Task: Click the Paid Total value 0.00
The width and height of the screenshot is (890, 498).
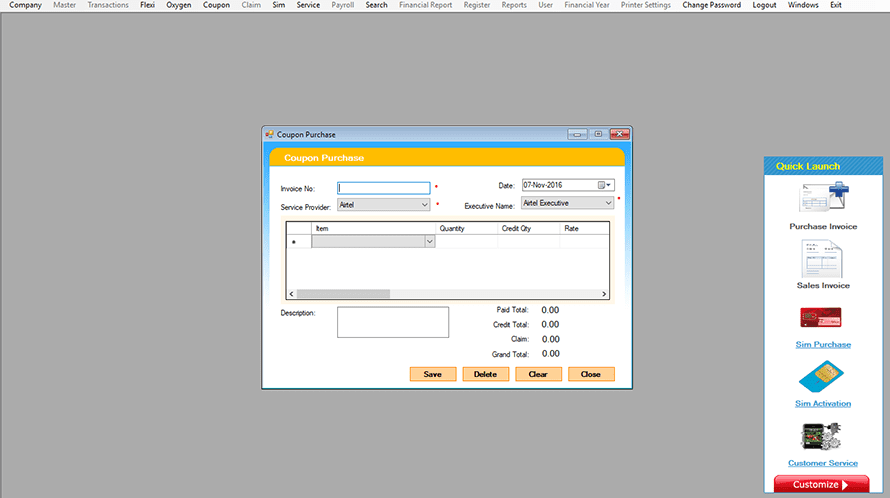Action: (x=550, y=310)
